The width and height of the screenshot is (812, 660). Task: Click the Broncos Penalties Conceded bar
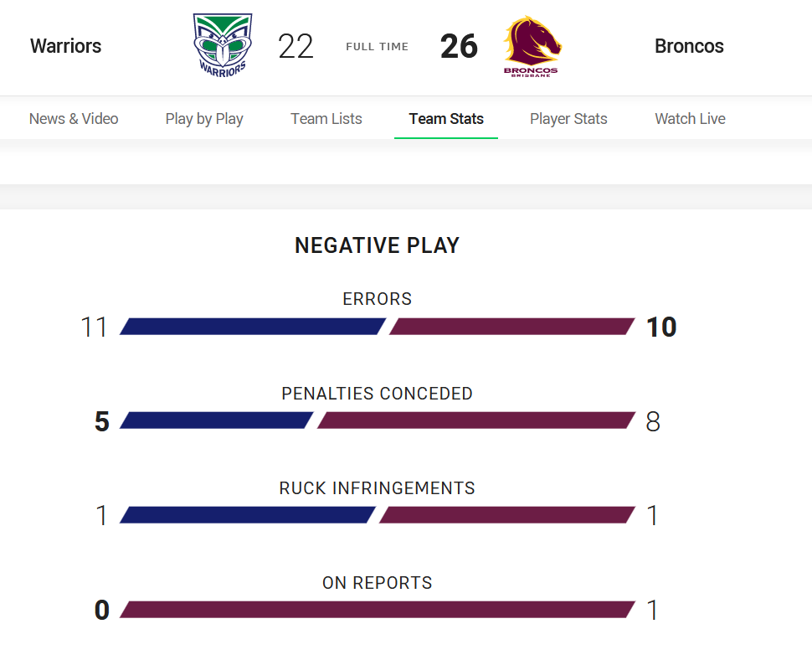(476, 420)
